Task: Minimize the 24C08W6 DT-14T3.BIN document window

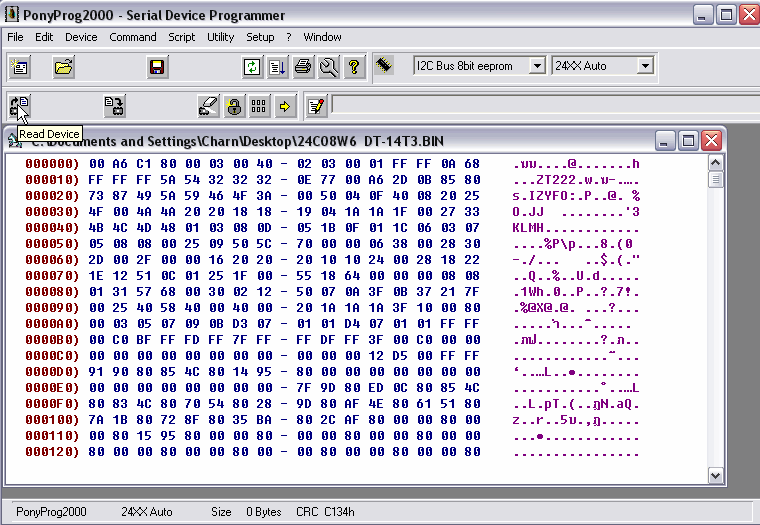Action: click(664, 141)
